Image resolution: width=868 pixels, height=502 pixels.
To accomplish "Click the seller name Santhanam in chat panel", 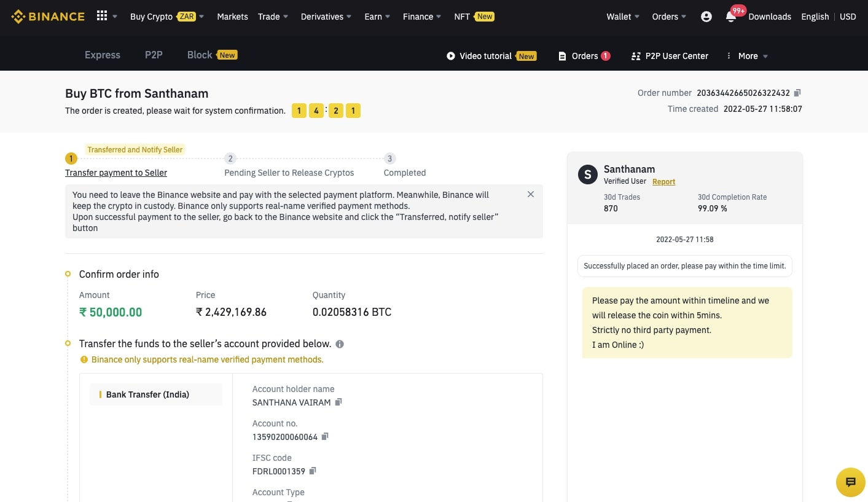I will pyautogui.click(x=629, y=169).
